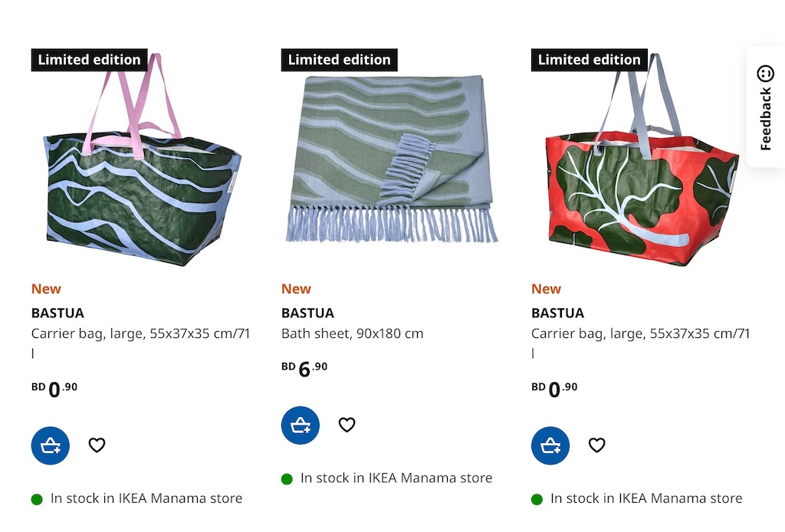Open the bath sheet product image
The height and width of the screenshot is (532, 785).
pos(390,160)
